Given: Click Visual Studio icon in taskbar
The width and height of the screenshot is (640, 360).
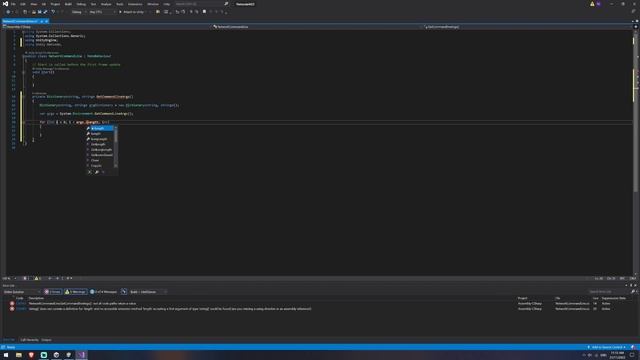Looking at the screenshot, I should click(81, 355).
